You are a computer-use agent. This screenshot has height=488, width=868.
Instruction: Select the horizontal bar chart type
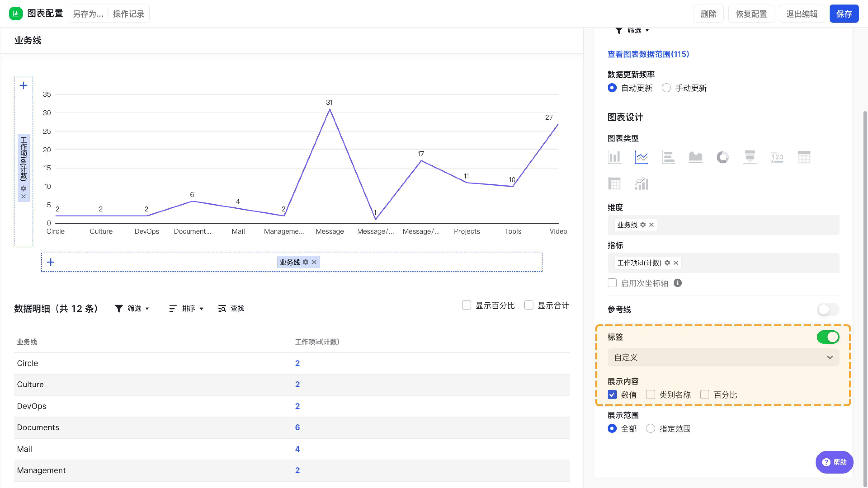click(668, 157)
